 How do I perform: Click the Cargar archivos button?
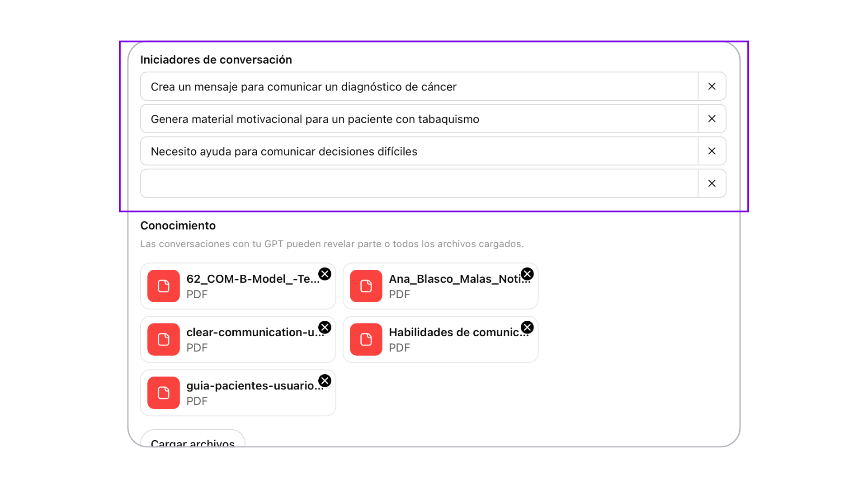click(193, 440)
